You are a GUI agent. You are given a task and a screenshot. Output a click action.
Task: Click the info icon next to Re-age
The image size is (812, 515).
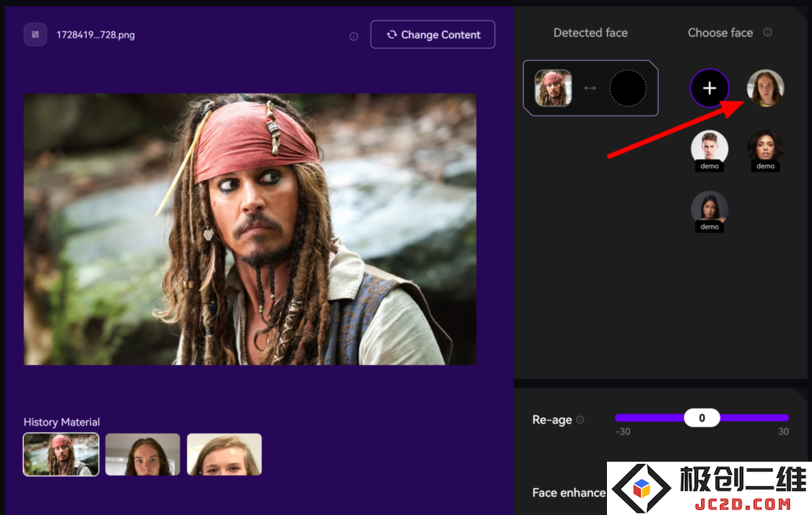581,420
